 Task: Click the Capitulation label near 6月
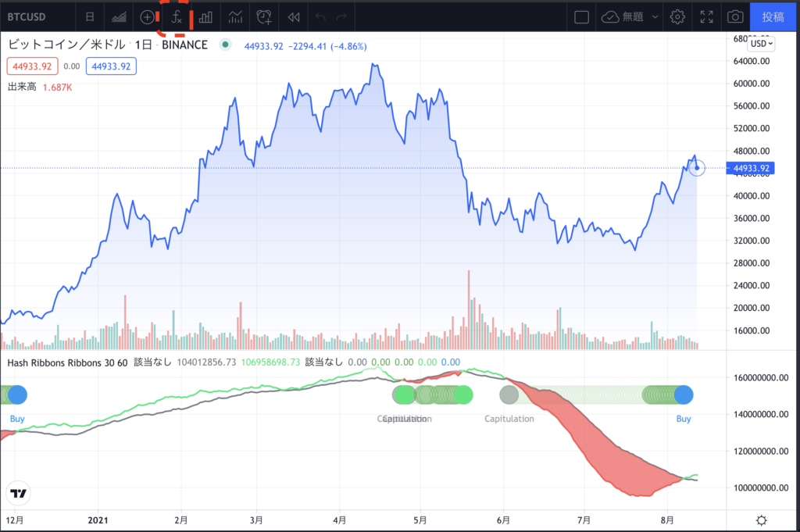tap(509, 419)
